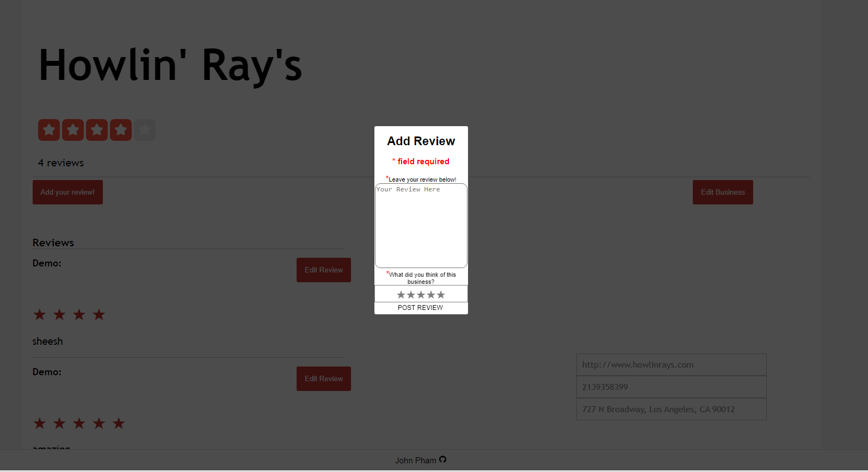Click the first star of the 'sheesh' review

(x=40, y=314)
